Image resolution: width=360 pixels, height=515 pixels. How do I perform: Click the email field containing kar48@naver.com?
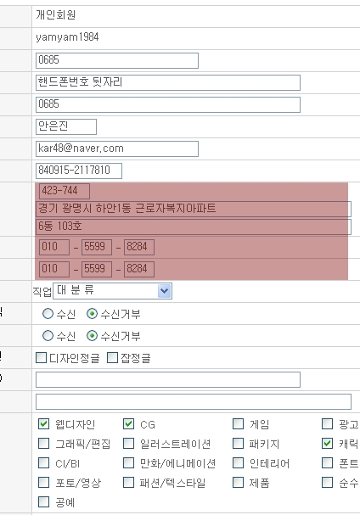tap(117, 149)
